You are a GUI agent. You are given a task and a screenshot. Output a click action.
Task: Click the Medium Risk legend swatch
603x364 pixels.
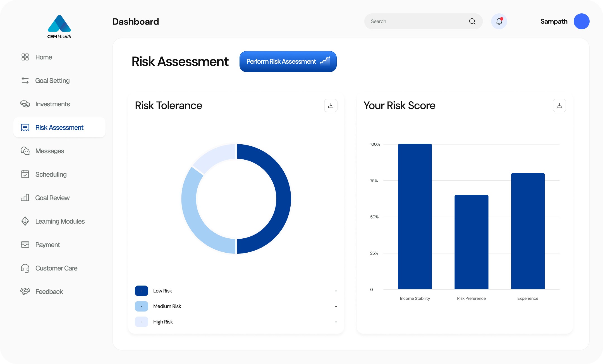(x=141, y=306)
